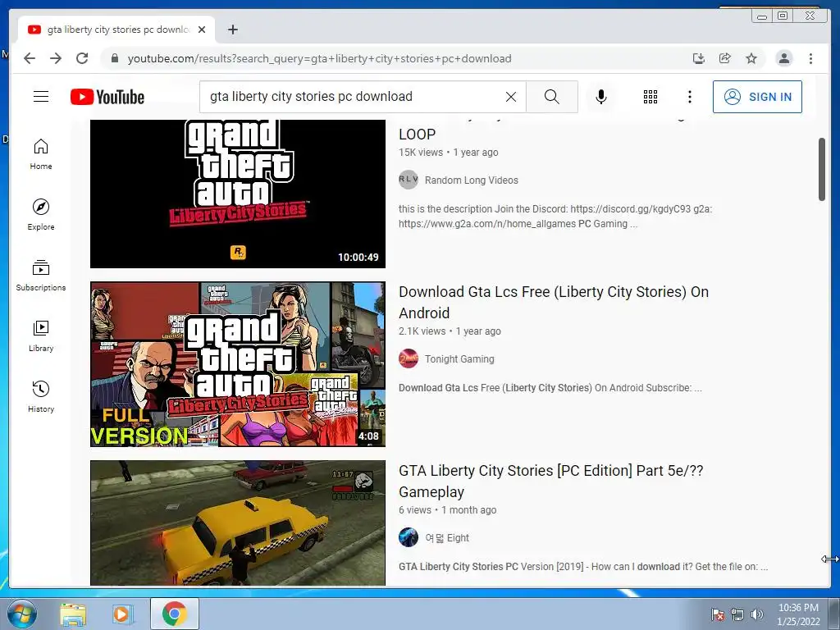Bookmark this page with the star

coord(751,58)
